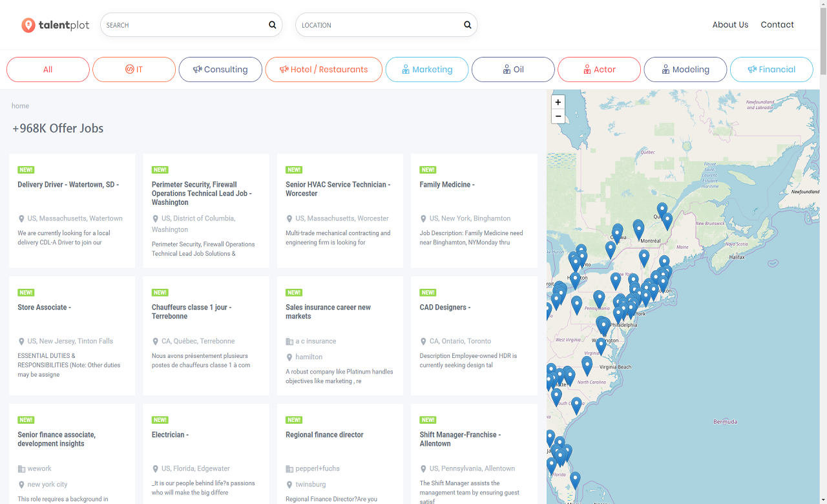Open Perimeter Security Firewall Operations job
827x504 pixels.
202,193
